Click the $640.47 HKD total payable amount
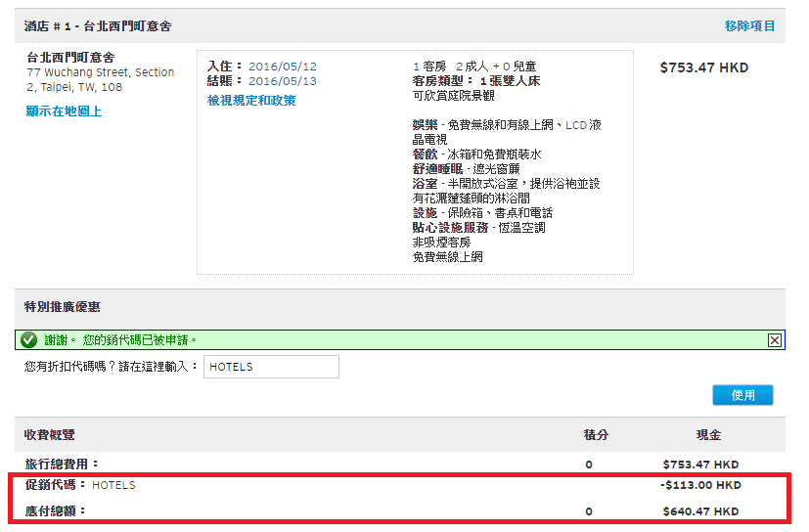This screenshot has height=532, width=809. coord(700,511)
